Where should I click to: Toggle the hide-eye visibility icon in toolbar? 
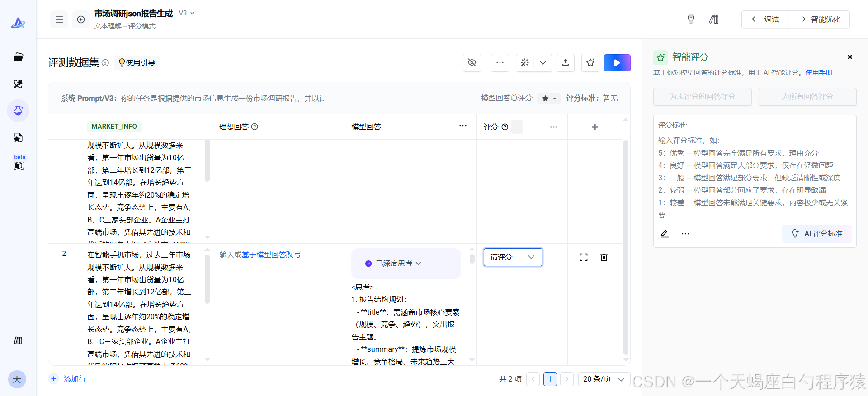click(x=472, y=63)
